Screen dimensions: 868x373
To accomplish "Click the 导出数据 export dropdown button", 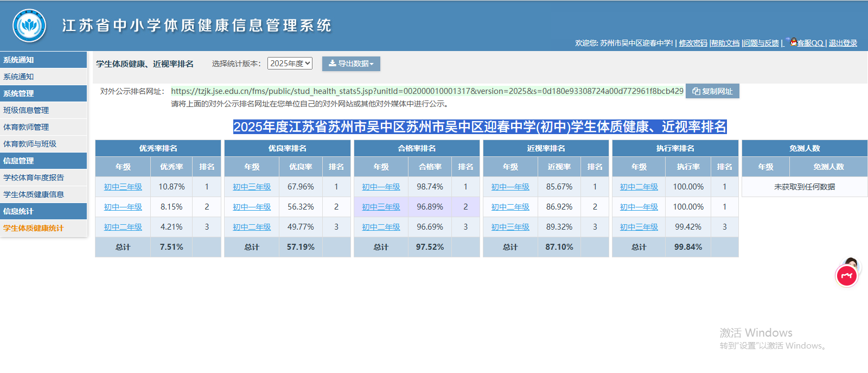I will click(351, 64).
